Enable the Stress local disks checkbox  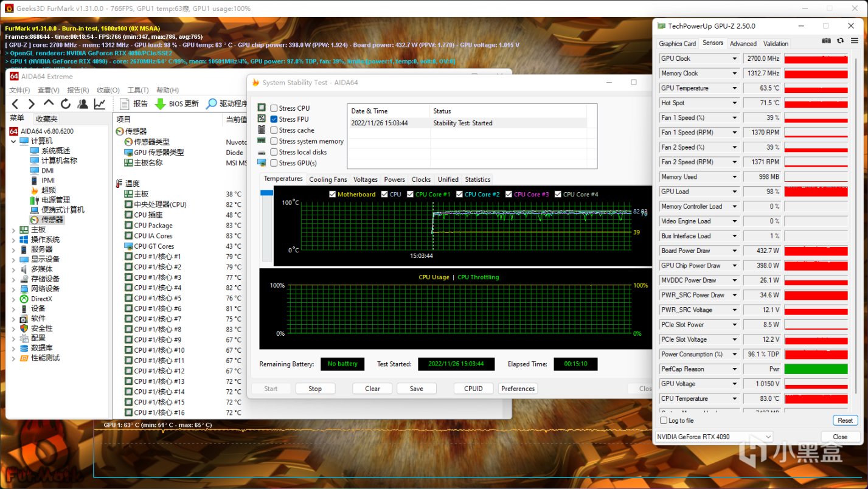pyautogui.click(x=274, y=152)
